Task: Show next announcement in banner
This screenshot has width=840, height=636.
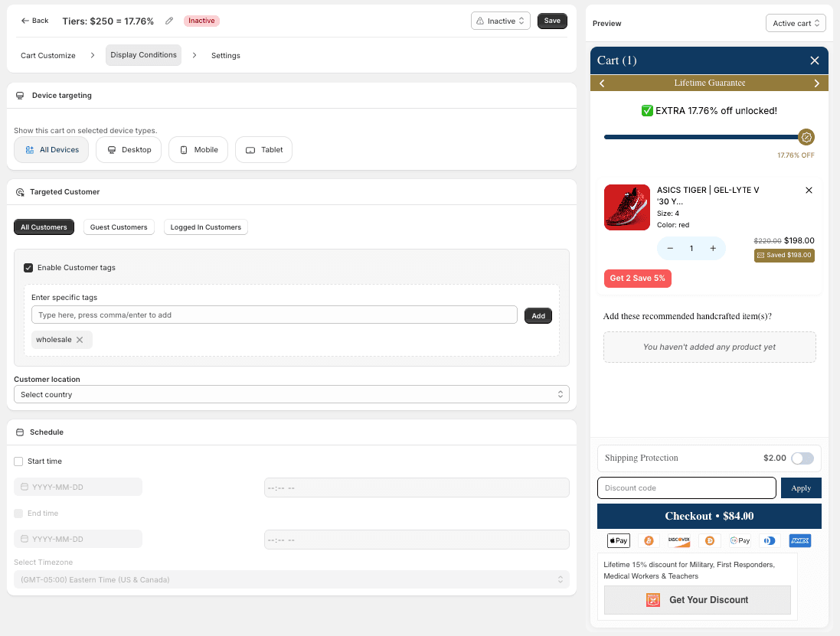Action: click(816, 83)
